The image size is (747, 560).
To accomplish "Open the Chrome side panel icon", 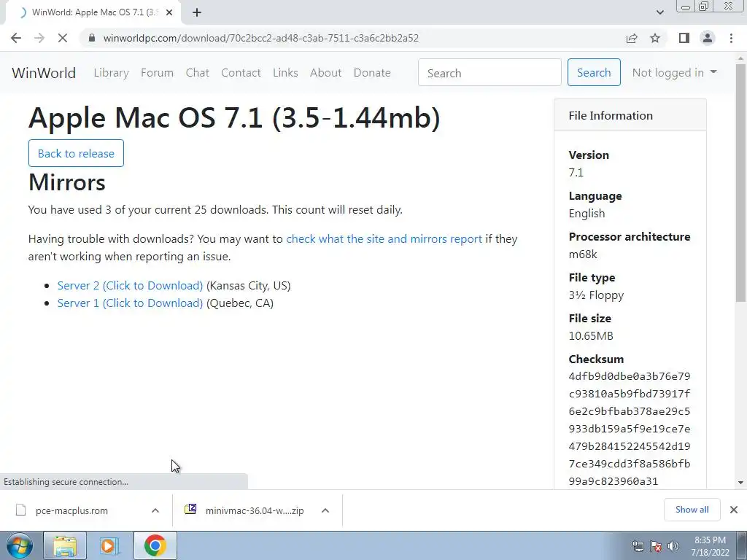I will click(684, 38).
